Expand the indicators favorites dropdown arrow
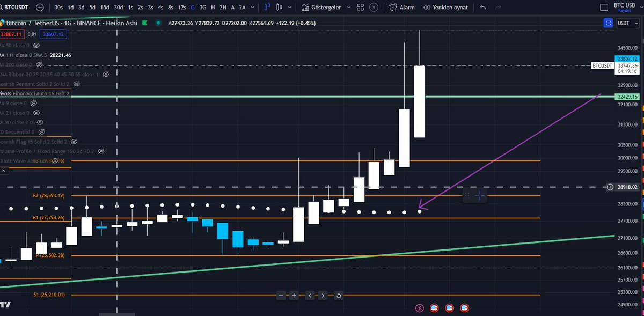 (x=348, y=8)
